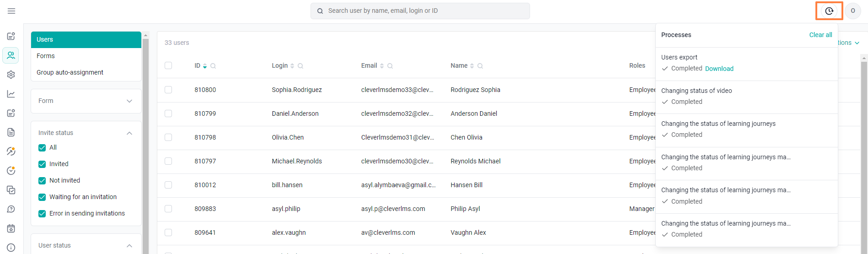Open the help chat bubble icon

tap(11, 209)
